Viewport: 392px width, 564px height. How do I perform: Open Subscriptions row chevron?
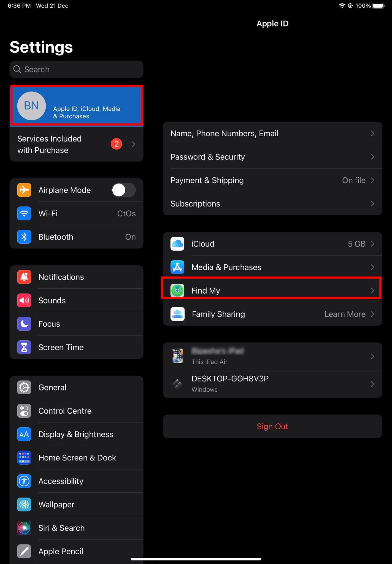pos(372,204)
